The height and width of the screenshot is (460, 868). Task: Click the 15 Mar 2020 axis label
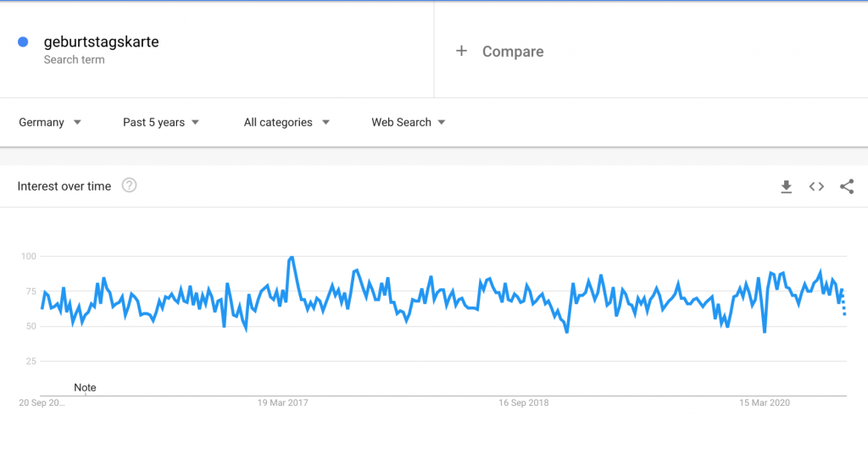pyautogui.click(x=765, y=402)
